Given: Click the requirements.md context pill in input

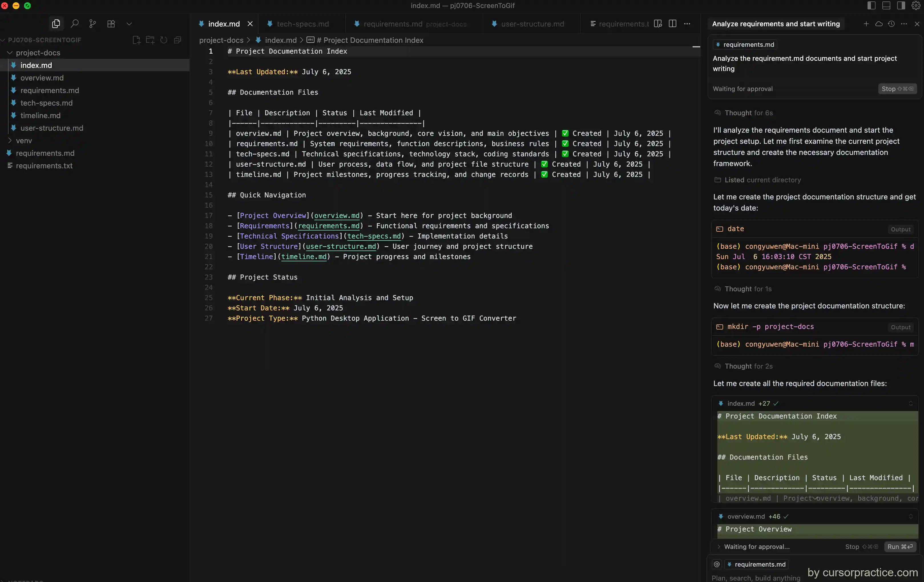Looking at the screenshot, I should 756,564.
